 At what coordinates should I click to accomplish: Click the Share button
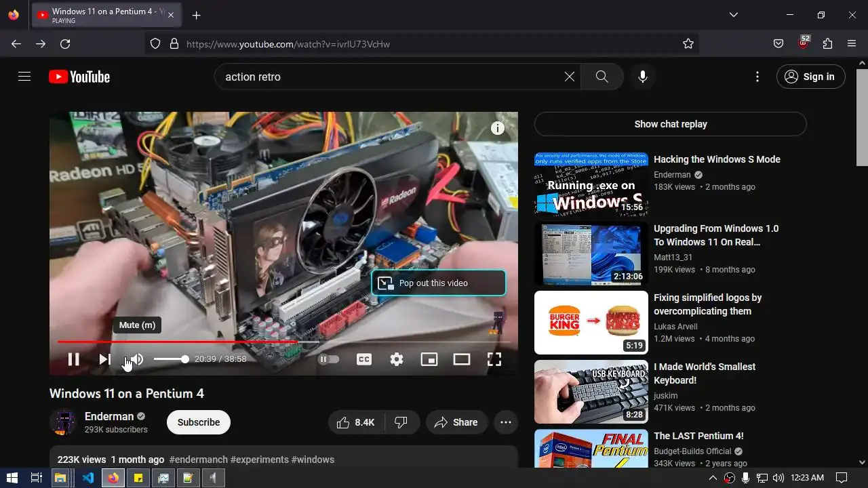[x=456, y=422]
